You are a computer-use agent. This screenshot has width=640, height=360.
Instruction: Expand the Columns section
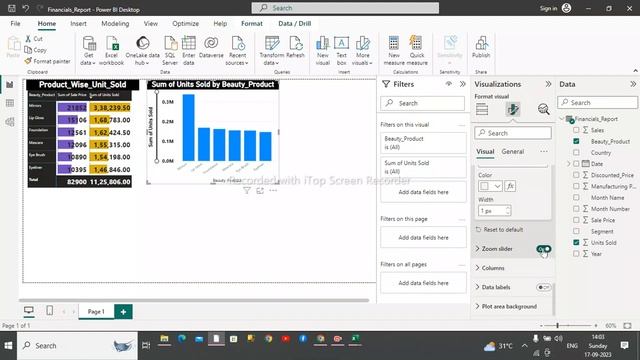pyautogui.click(x=477, y=268)
